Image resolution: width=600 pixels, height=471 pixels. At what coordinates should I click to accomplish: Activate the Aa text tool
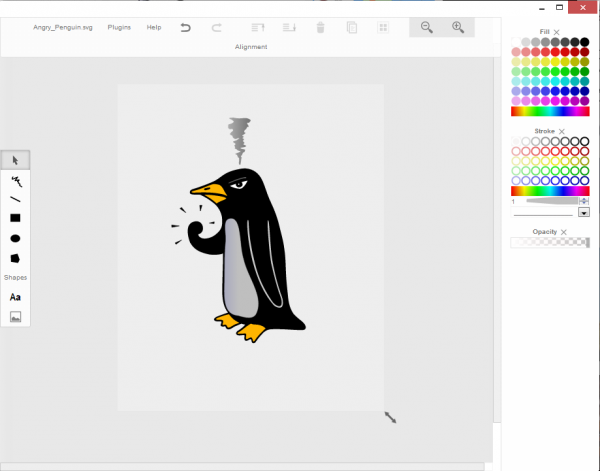pyautogui.click(x=15, y=297)
